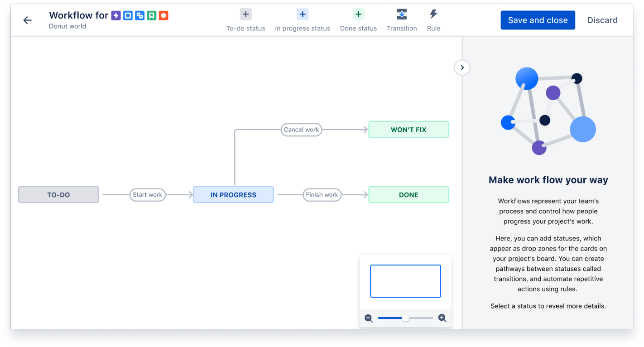Click the green Story bookmark icon
The image size is (644, 347).
point(152,15)
